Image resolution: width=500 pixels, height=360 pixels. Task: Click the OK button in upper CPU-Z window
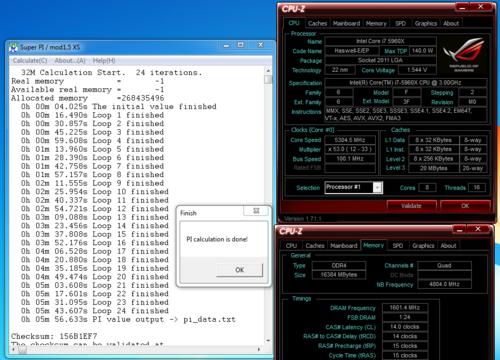[465, 206]
